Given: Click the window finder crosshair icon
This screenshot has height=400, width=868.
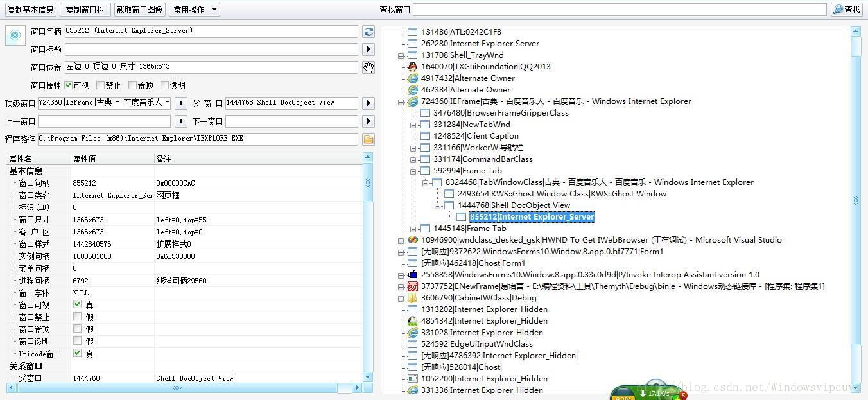Looking at the screenshot, I should [15, 35].
